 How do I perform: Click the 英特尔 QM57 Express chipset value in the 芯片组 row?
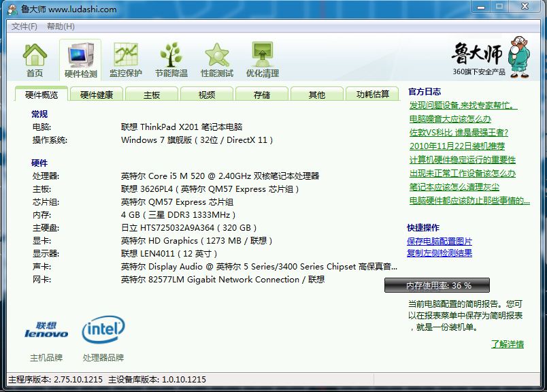point(177,202)
